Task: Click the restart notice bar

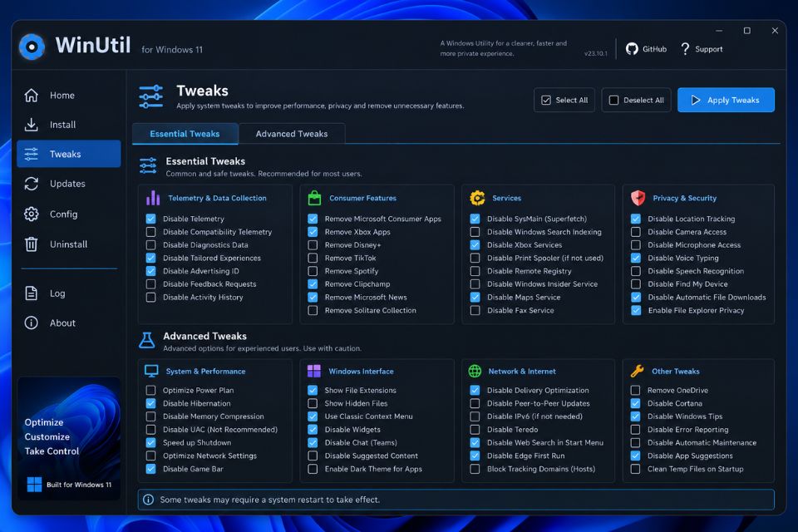Action: [456, 500]
